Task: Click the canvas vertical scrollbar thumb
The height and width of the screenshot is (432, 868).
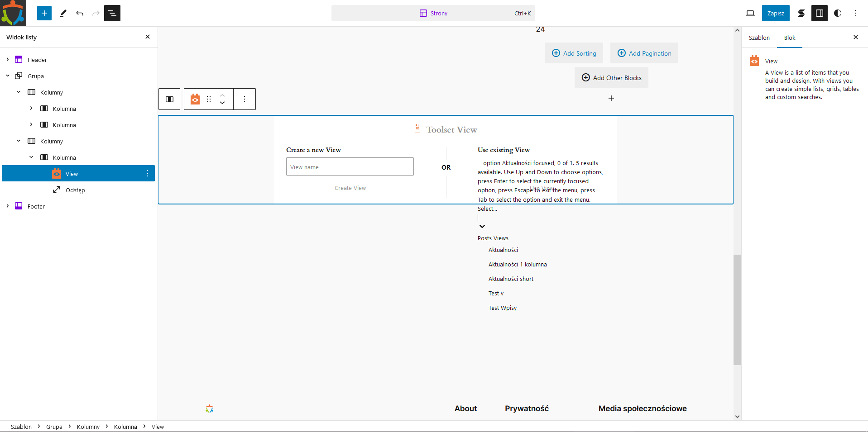Action: click(737, 309)
